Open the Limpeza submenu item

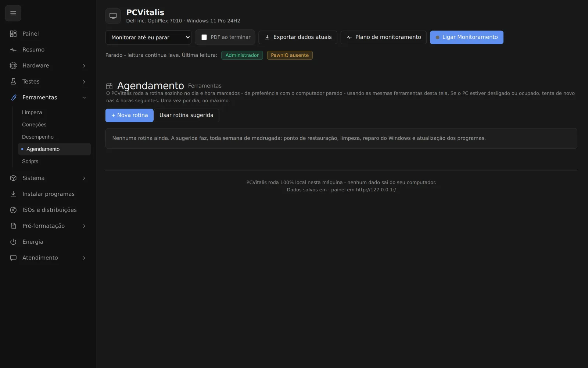point(54,112)
